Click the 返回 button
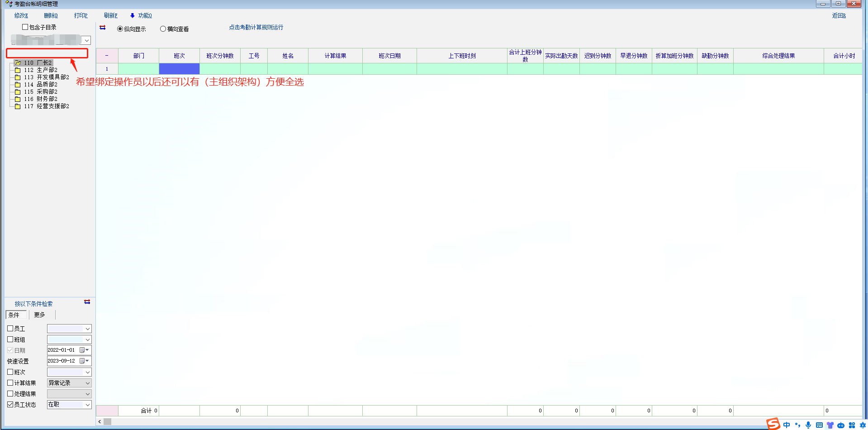Viewport: 868px width, 430px height. click(839, 15)
